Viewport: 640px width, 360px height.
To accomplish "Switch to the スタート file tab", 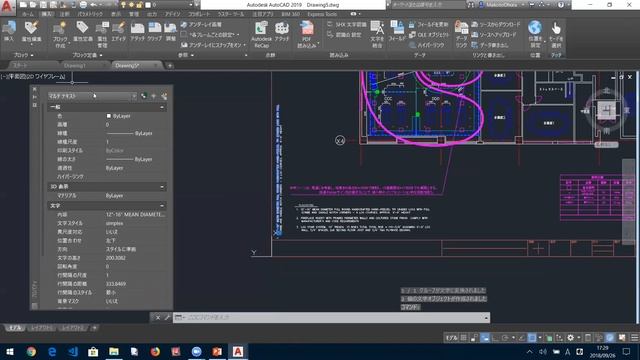I will coord(20,65).
